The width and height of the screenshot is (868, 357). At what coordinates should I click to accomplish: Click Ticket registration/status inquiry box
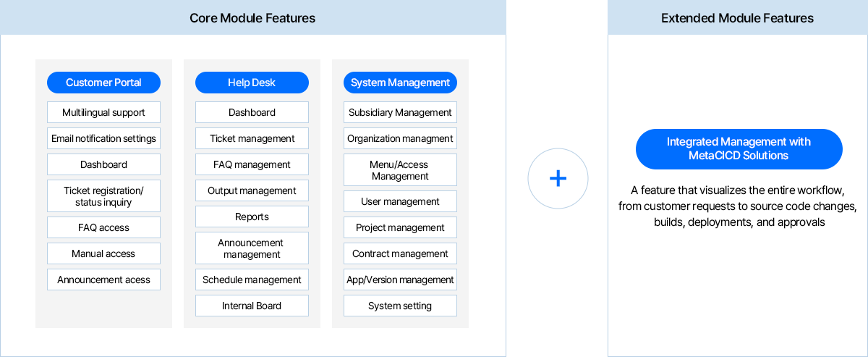click(103, 196)
